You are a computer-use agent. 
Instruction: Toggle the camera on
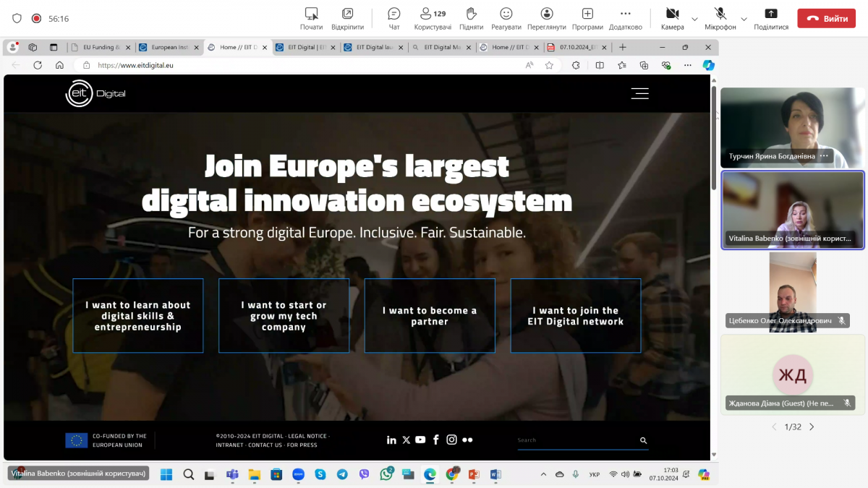click(x=672, y=14)
